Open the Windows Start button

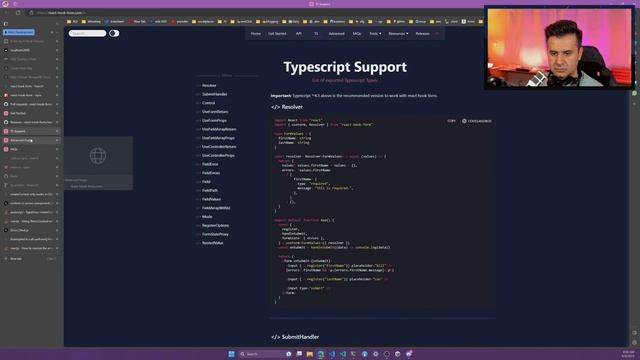pos(231,354)
